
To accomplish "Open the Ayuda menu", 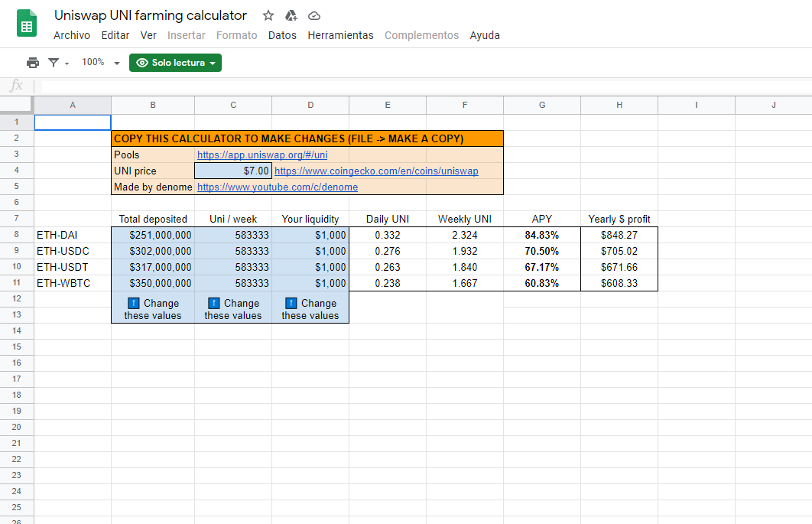I will click(485, 35).
